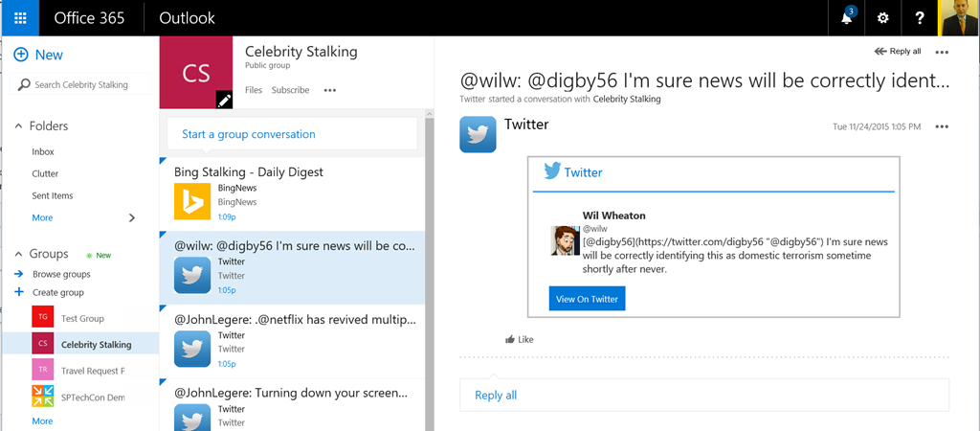The height and width of the screenshot is (431, 980).
Task: Show More folders under Folders
Action: point(42,217)
